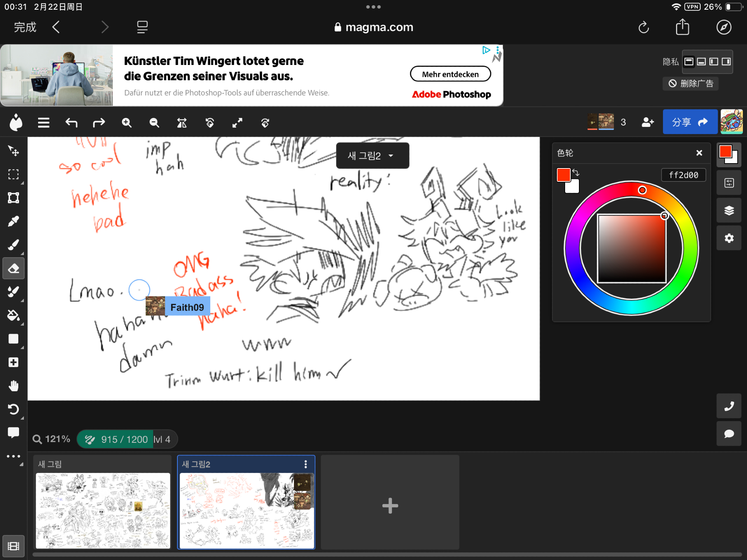This screenshot has width=747, height=560.
Task: Toggle fullscreen expand arrows
Action: point(237,123)
